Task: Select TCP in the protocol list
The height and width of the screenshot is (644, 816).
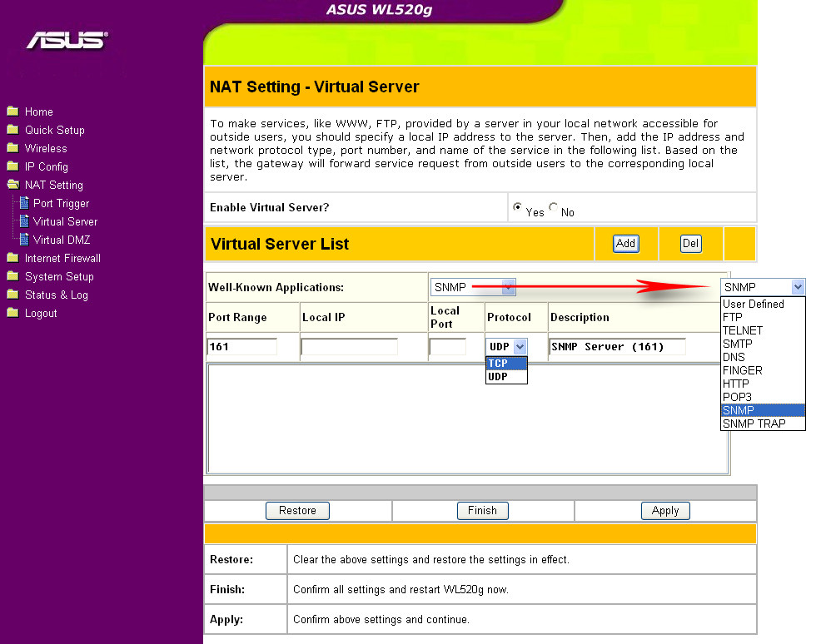Action: (x=506, y=363)
